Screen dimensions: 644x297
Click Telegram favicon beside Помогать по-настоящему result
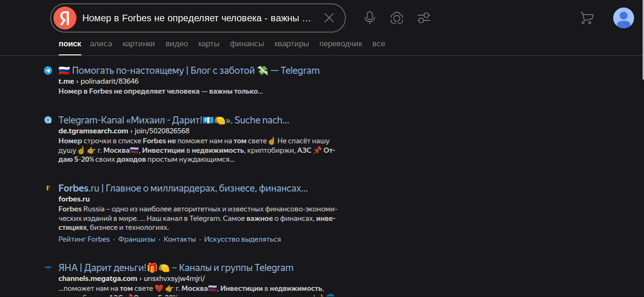coord(48,70)
